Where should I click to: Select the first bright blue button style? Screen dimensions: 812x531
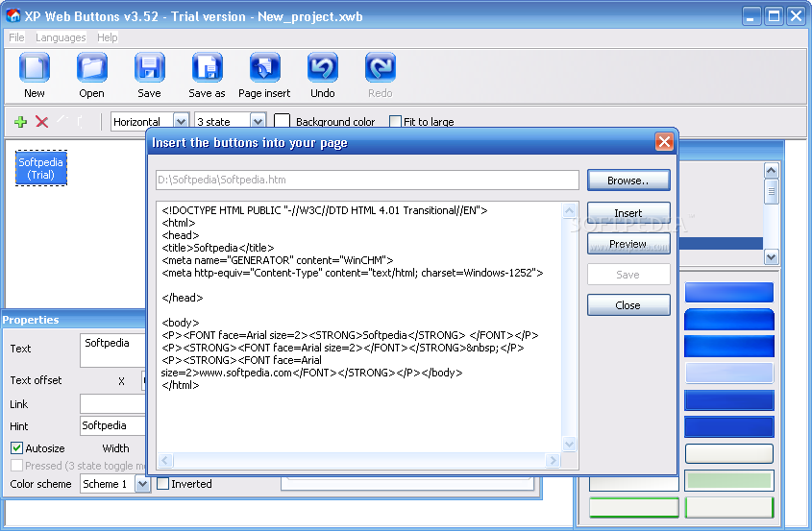point(729,293)
